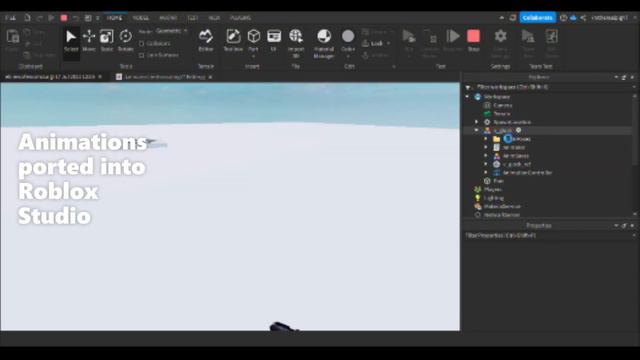The width and height of the screenshot is (640, 360).
Task: Expand the AnimationController tree node
Action: click(486, 173)
